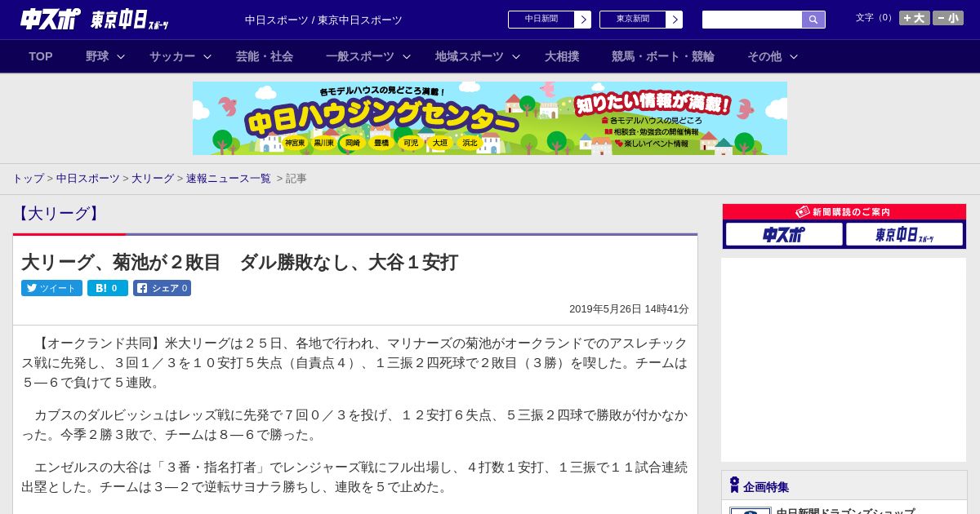Decrease font size with －小 button

948,18
